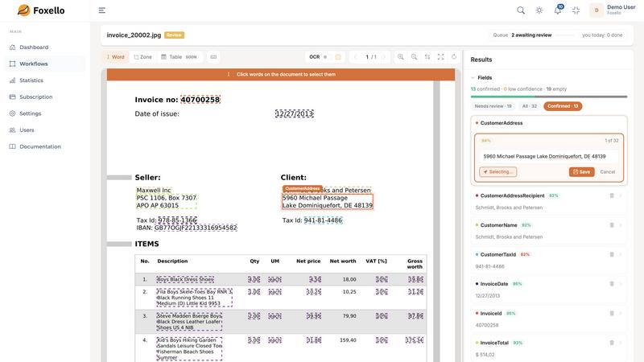Open the search icon in header

[x=520, y=10]
